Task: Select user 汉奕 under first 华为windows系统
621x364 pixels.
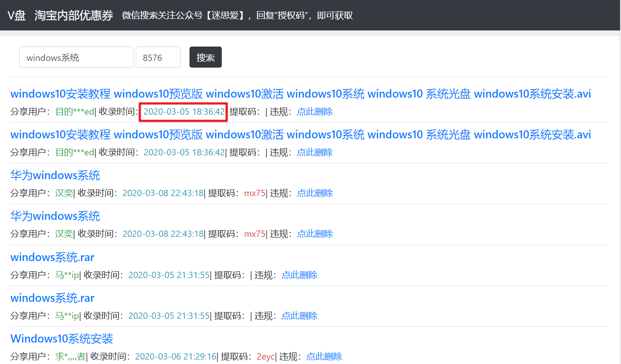Action: click(x=64, y=193)
